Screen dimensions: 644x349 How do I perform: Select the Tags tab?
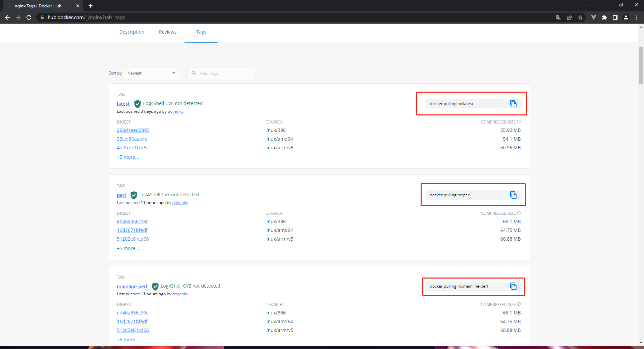point(201,32)
